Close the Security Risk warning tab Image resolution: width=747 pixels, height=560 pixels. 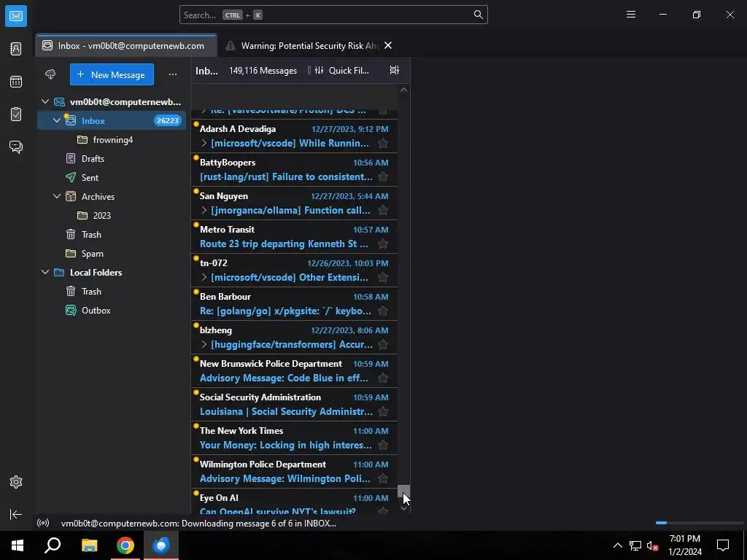(x=388, y=46)
